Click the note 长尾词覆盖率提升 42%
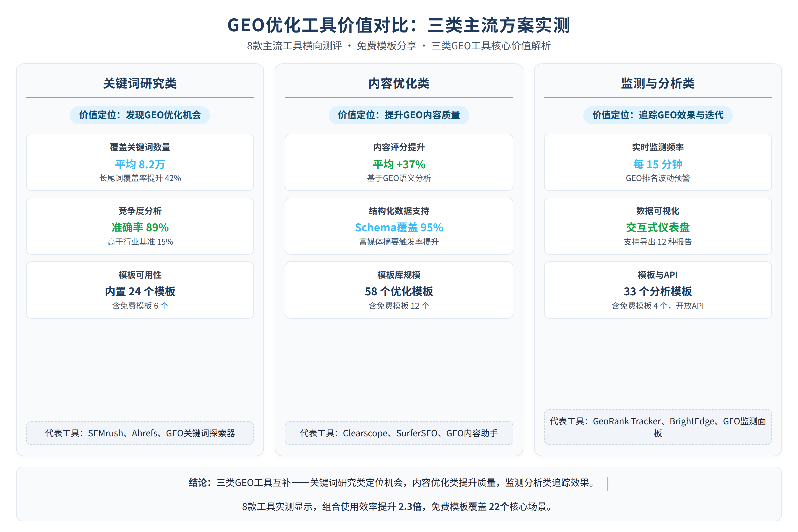This screenshot has height=532, width=798. click(140, 178)
